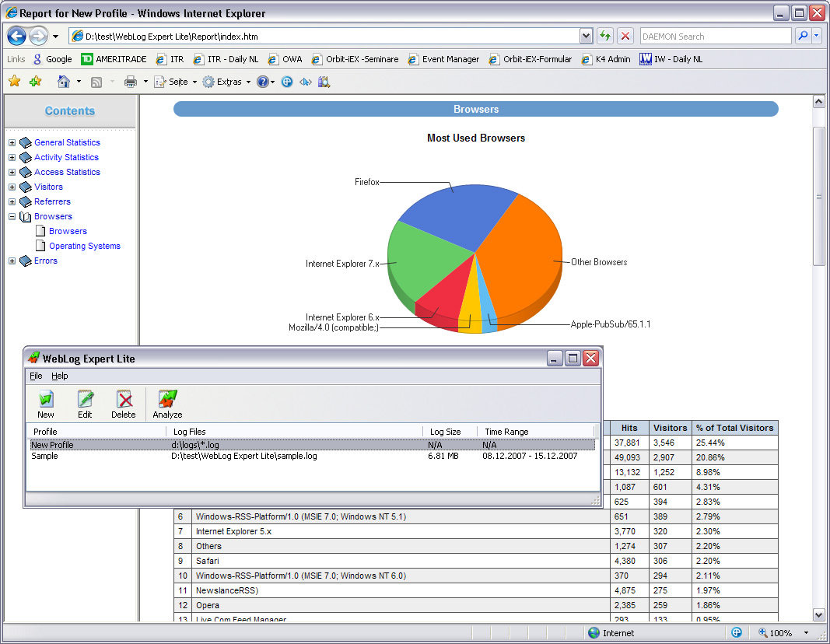
Task: Click the Log Files column header
Action: point(294,431)
